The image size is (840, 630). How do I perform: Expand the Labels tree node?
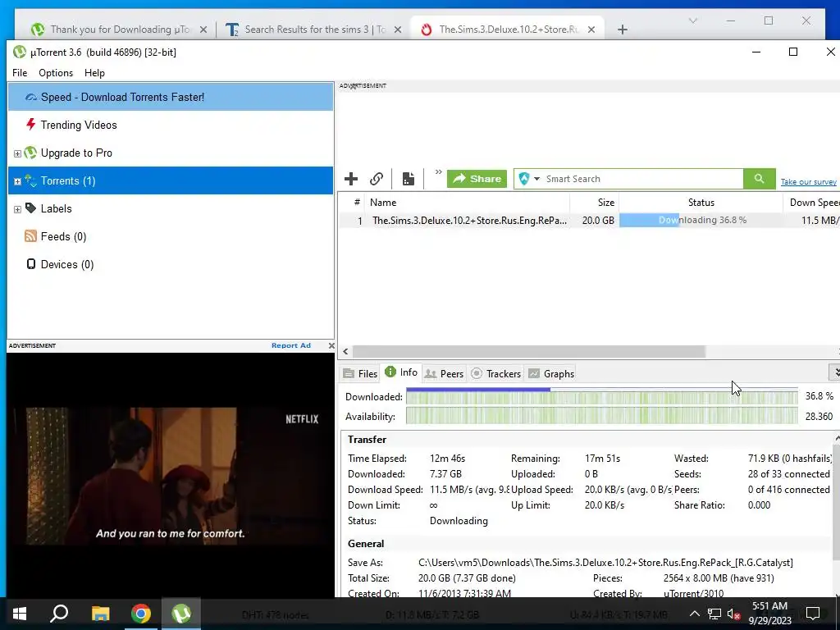click(x=17, y=209)
